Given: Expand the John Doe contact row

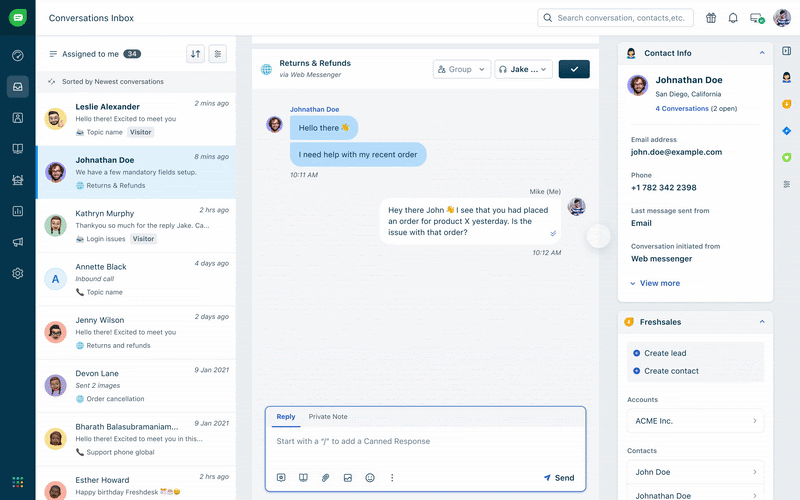Looking at the screenshot, I should click(695, 472).
